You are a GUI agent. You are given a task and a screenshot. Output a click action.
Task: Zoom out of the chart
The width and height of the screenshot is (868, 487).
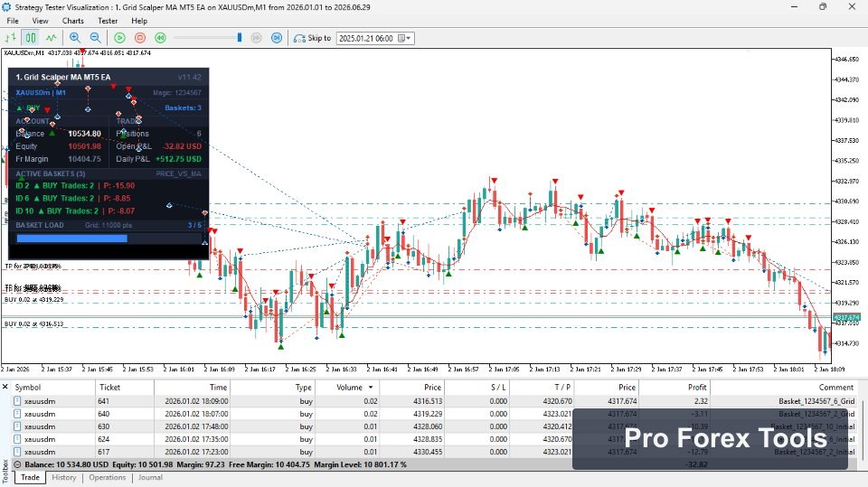click(x=95, y=38)
